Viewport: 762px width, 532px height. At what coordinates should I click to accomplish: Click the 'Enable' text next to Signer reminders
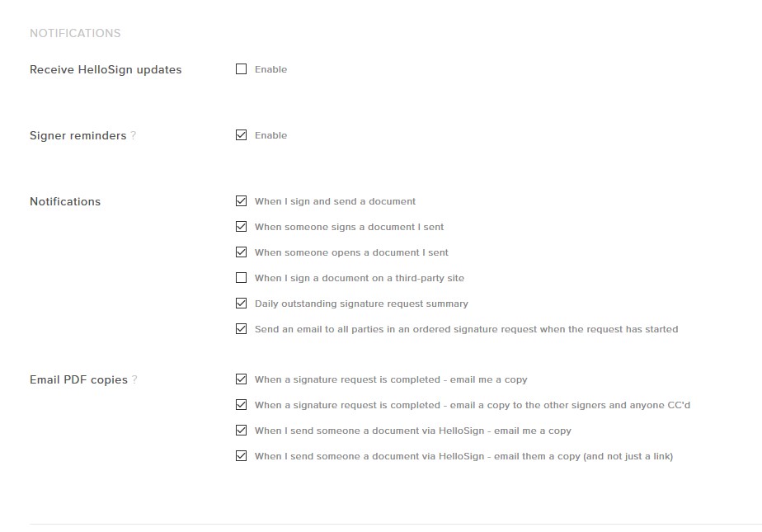(x=270, y=136)
